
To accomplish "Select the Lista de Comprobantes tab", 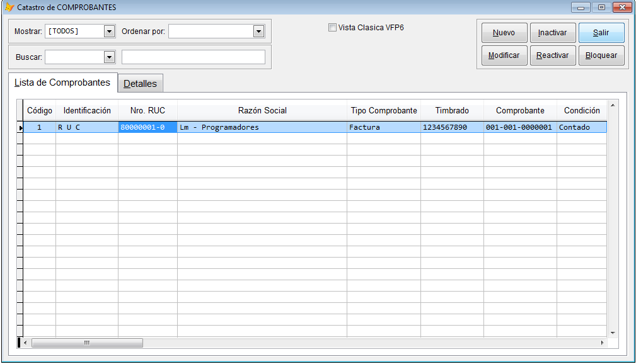I will point(62,82).
